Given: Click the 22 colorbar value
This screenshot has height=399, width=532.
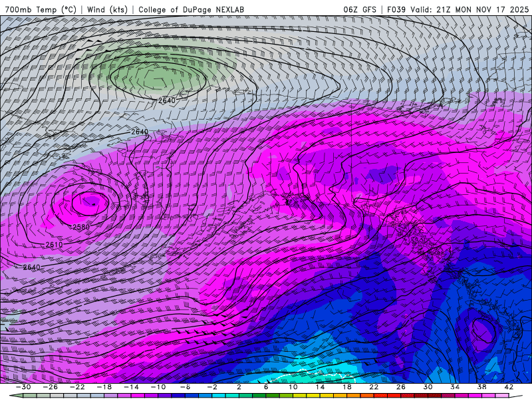Looking at the screenshot, I should [374, 387].
